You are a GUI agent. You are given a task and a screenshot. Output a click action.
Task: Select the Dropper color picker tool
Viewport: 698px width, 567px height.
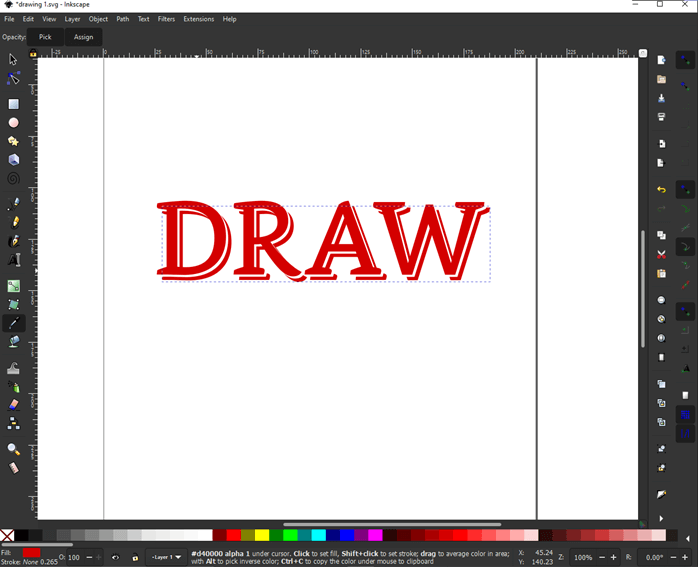tap(13, 323)
